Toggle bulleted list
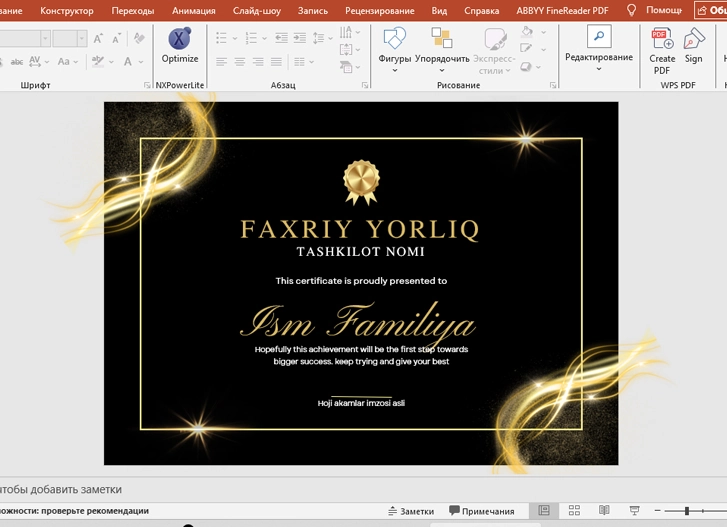 pyautogui.click(x=222, y=38)
